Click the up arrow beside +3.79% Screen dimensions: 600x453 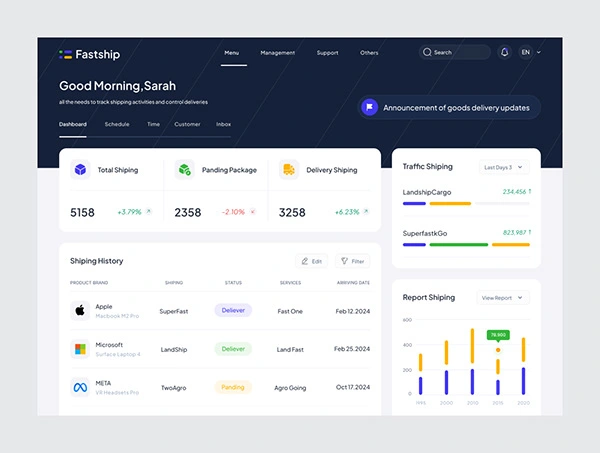(148, 211)
